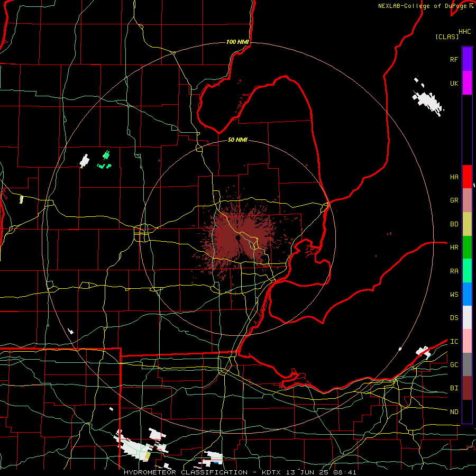Click the RF purple legend swatch

(467, 59)
